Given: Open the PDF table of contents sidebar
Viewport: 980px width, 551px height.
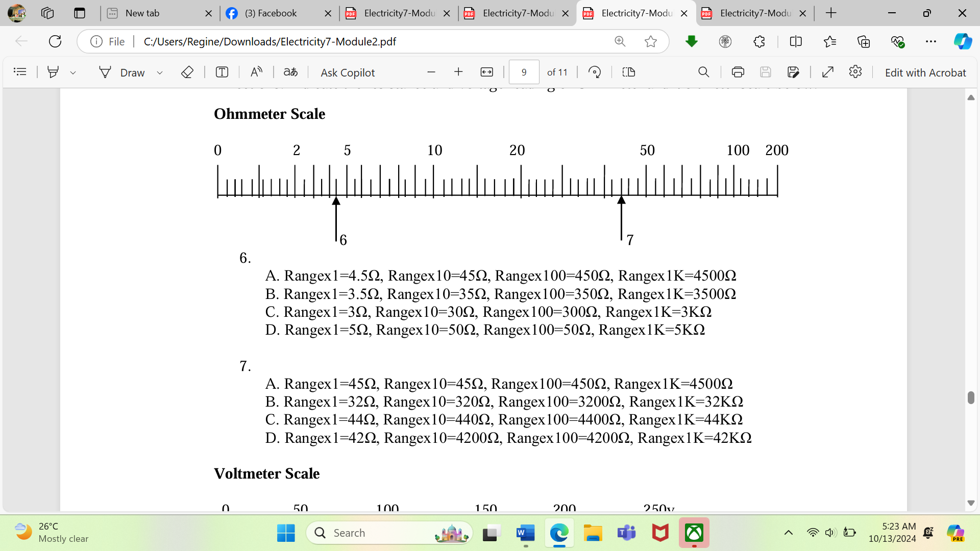Looking at the screenshot, I should pos(20,72).
